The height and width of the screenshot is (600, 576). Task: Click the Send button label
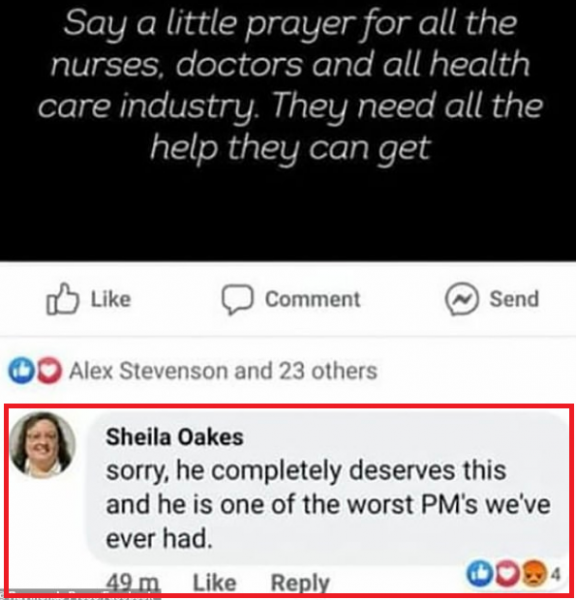click(x=514, y=299)
